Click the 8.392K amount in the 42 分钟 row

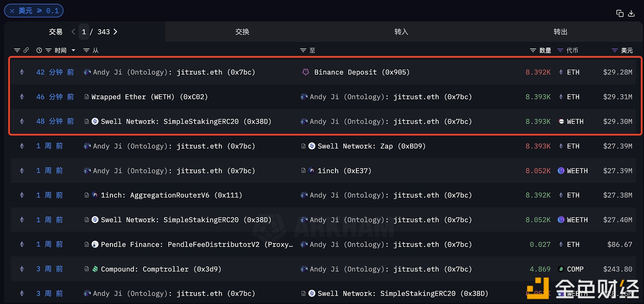tap(538, 72)
